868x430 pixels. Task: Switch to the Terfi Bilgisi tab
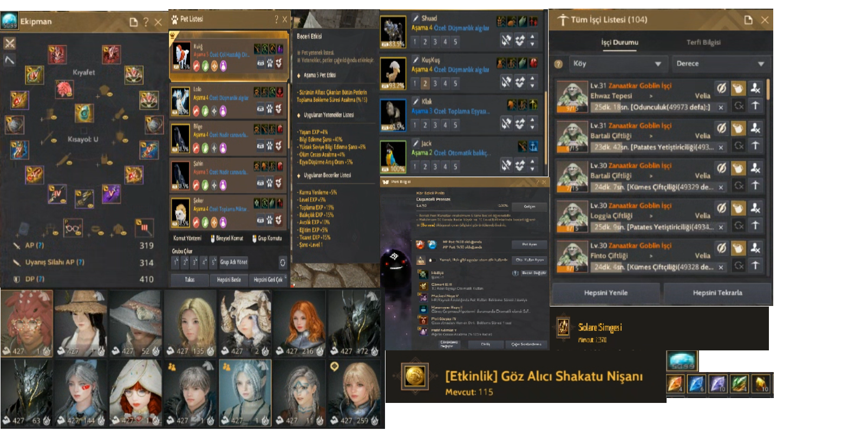click(x=703, y=42)
